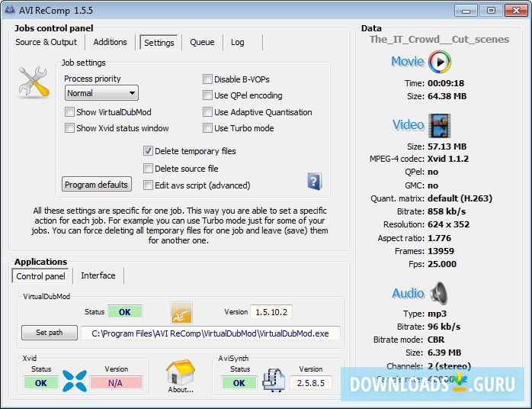Open the Additions tab

click(x=110, y=42)
